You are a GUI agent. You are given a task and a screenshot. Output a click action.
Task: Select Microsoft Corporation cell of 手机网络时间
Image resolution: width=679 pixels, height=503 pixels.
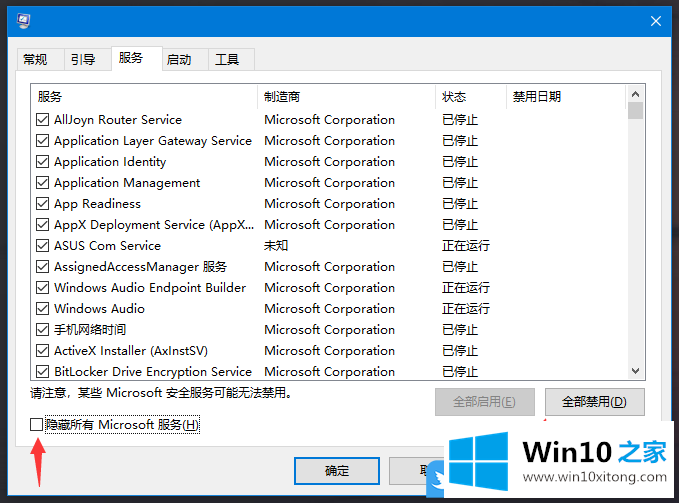[x=330, y=329]
